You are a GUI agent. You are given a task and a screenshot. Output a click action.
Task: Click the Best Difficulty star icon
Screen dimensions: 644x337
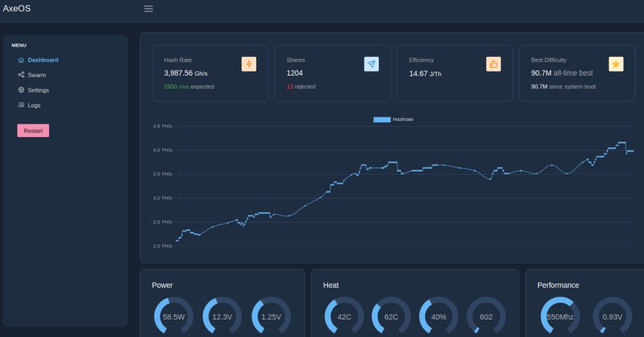click(616, 64)
